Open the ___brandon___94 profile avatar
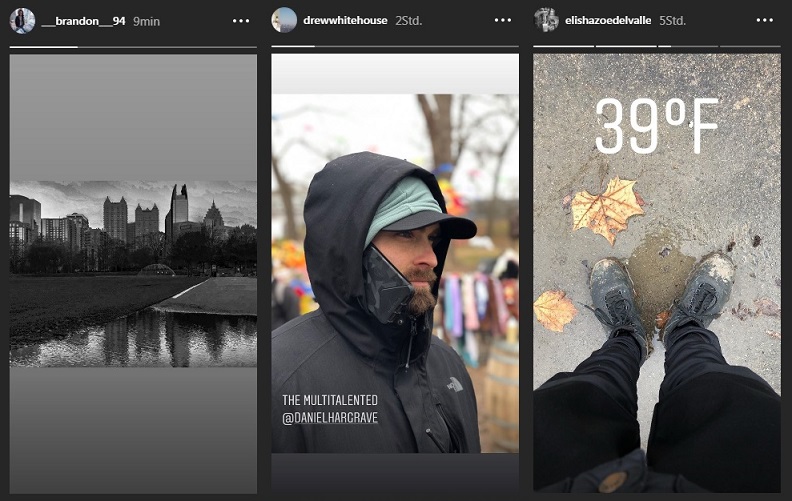Viewport: 792px width, 501px height. 22,21
